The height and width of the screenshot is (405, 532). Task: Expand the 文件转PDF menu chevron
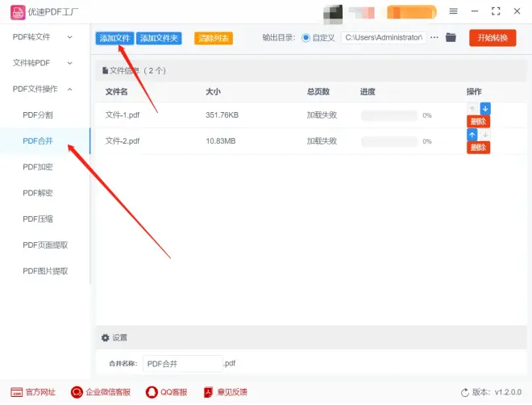pyautogui.click(x=69, y=63)
